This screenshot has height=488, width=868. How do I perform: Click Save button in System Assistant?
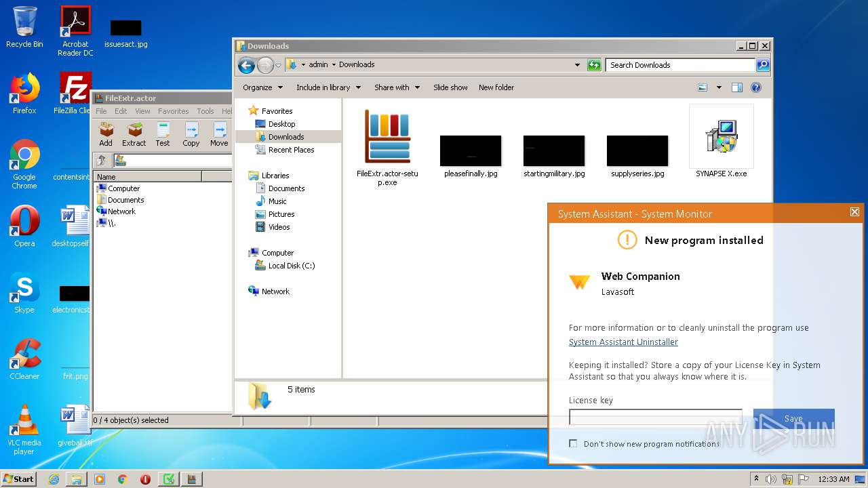793,419
